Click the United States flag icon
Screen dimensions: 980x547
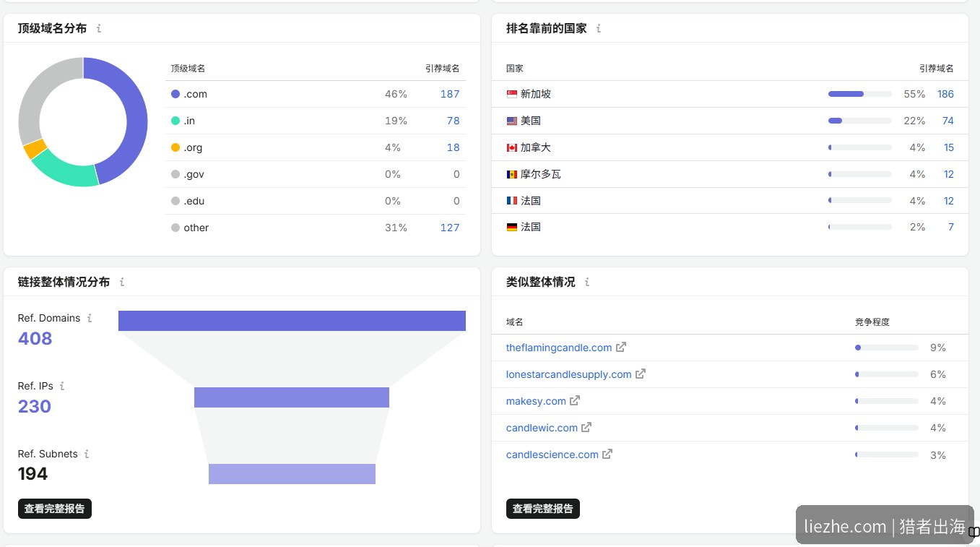[x=512, y=121]
